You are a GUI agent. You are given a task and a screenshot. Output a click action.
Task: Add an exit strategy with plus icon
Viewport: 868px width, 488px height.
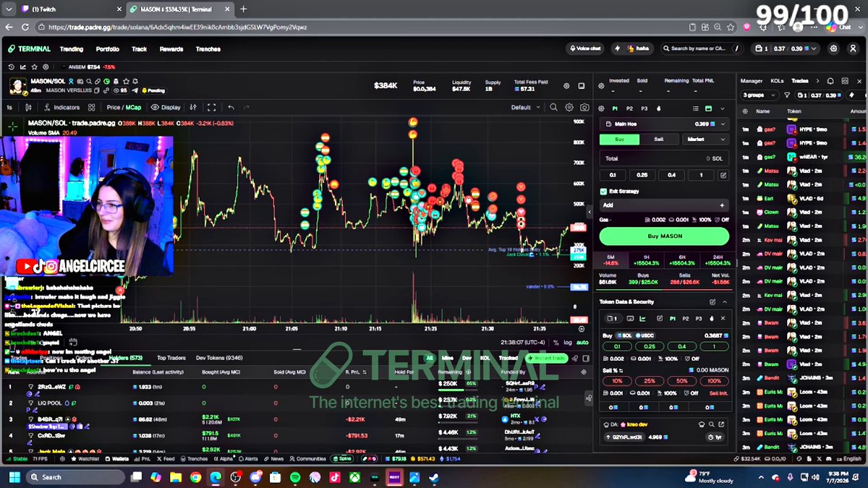(x=721, y=205)
